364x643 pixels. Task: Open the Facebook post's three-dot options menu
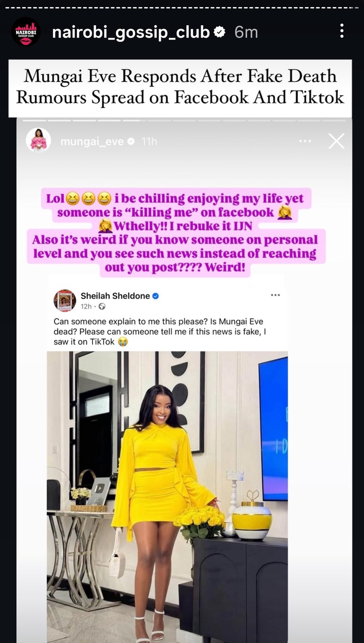point(276,295)
